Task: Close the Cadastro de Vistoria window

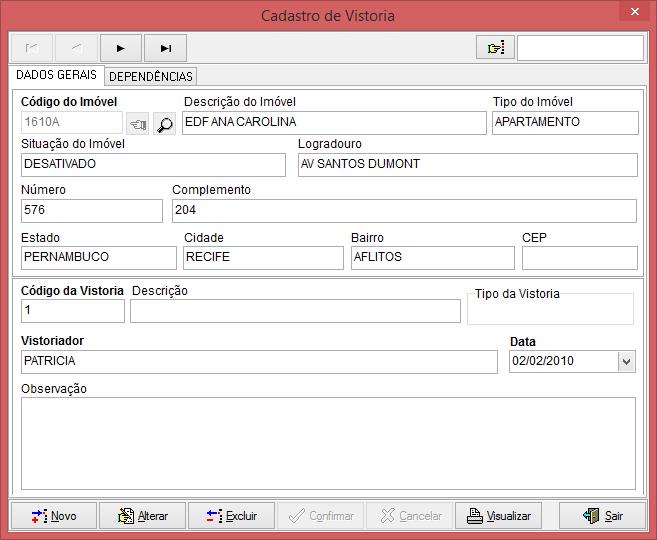Action: (634, 14)
